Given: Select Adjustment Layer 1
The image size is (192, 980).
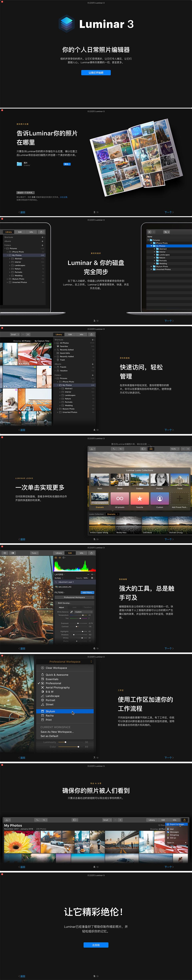Looking at the screenshot, I should point(75,582).
